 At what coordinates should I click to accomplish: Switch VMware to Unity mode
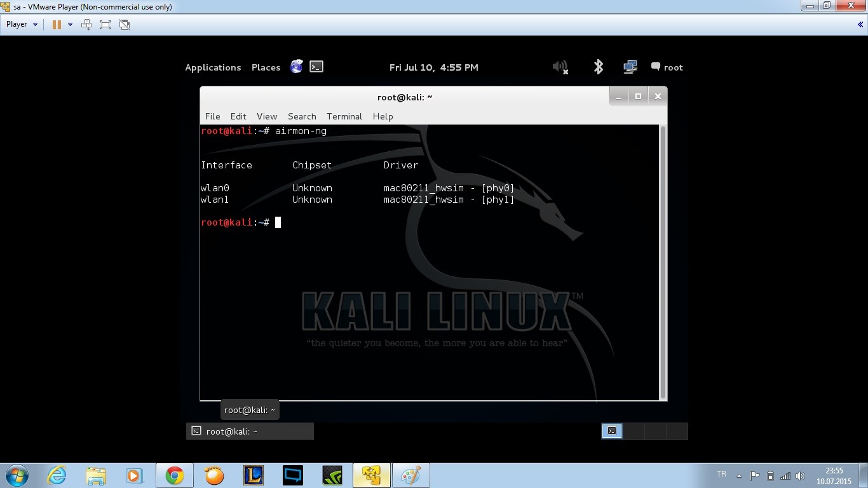(x=125, y=24)
